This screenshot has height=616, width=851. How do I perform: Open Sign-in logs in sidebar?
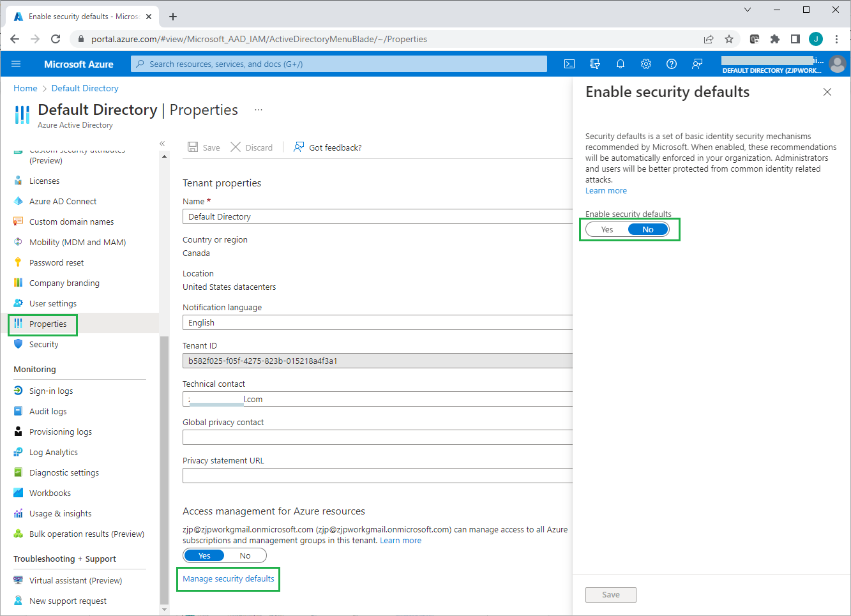(51, 391)
